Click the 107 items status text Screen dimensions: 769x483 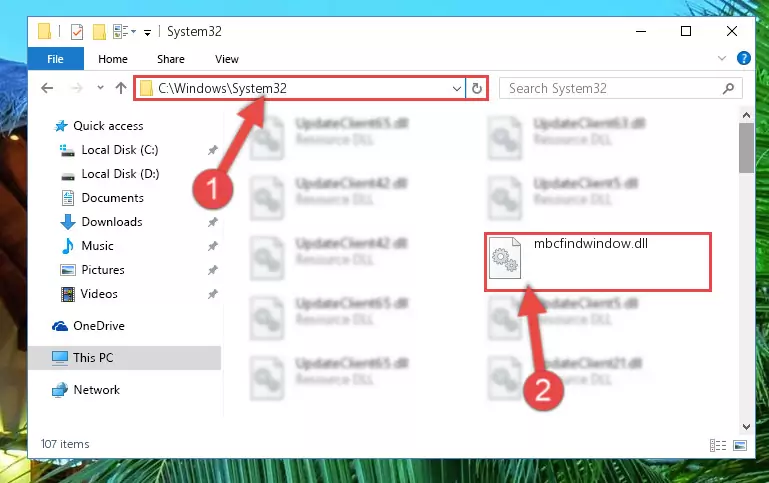click(65, 444)
